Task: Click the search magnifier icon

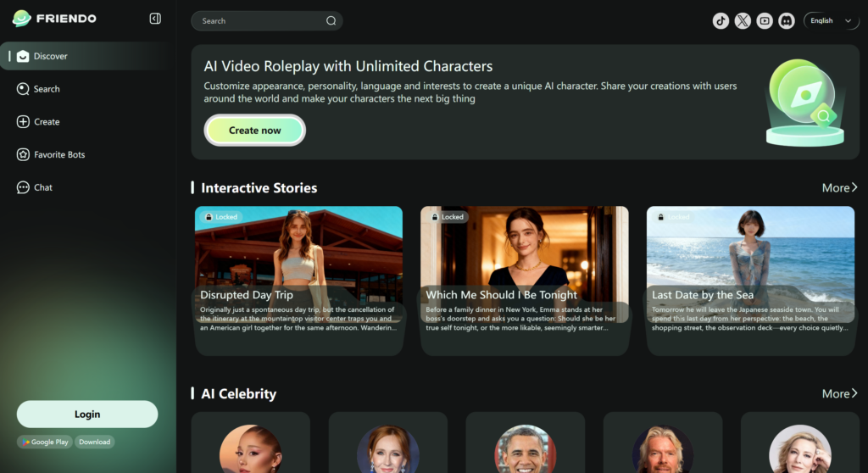Action: pyautogui.click(x=331, y=21)
